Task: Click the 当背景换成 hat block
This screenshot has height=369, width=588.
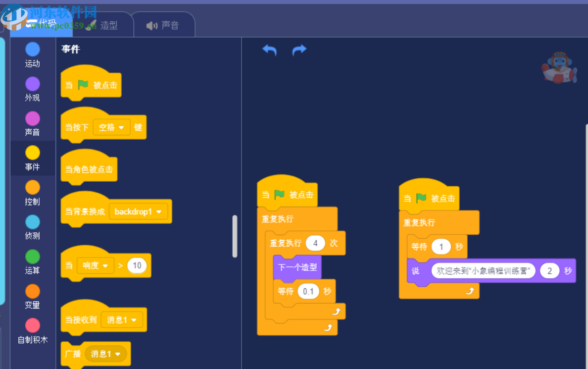Action: pos(116,210)
